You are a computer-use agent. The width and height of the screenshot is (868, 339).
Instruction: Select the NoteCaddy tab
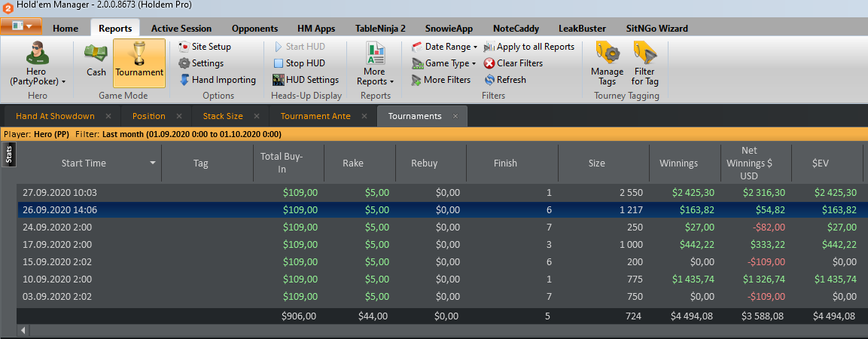pos(516,29)
